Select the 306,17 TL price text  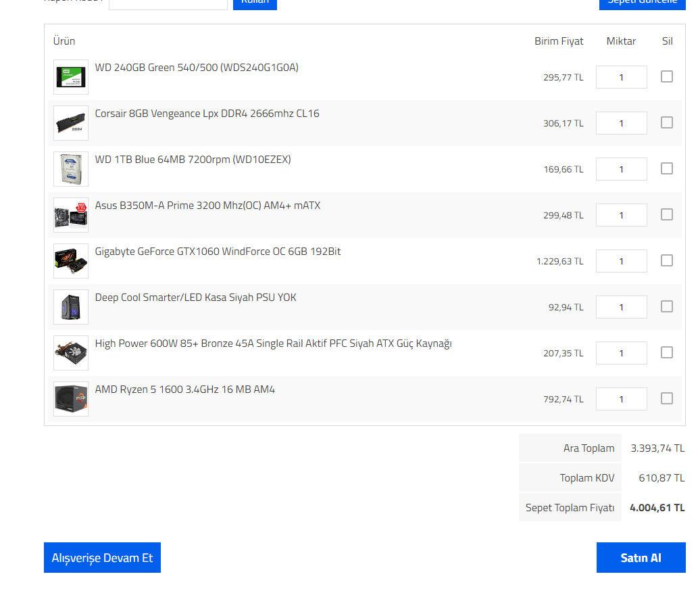[x=564, y=123]
